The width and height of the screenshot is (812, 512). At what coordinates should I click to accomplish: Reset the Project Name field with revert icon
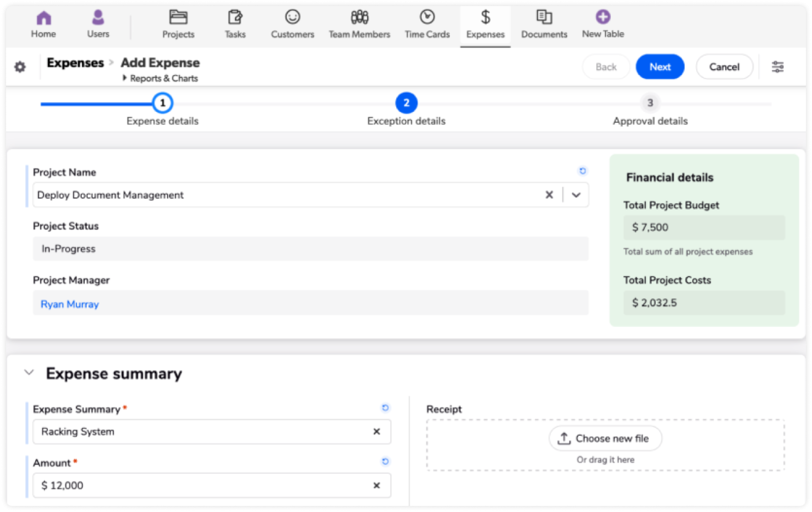pos(582,170)
